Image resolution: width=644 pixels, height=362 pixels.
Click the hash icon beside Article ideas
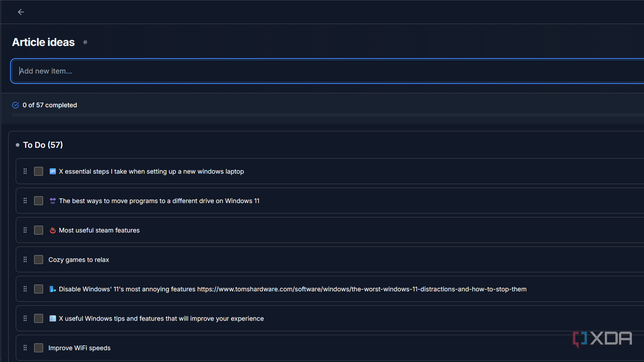tap(85, 42)
